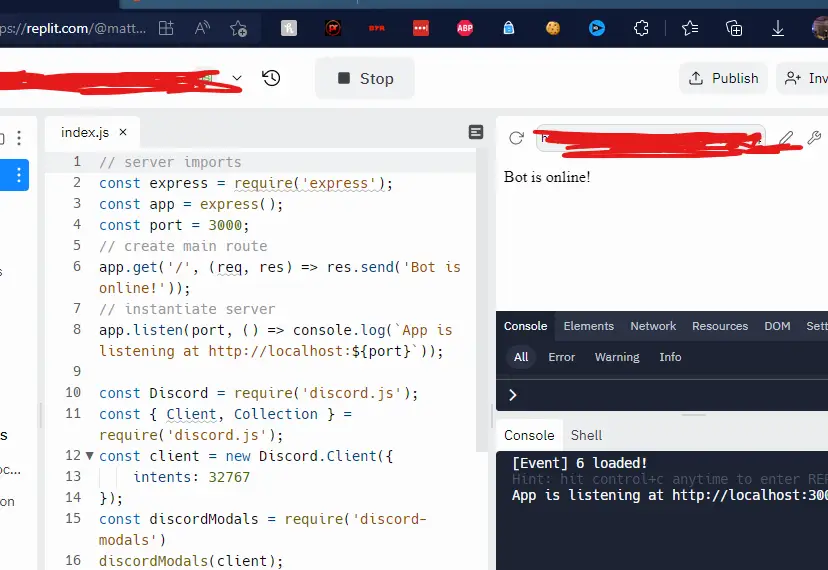Click the webview pencil edit icon
This screenshot has width=828, height=570.
[786, 138]
